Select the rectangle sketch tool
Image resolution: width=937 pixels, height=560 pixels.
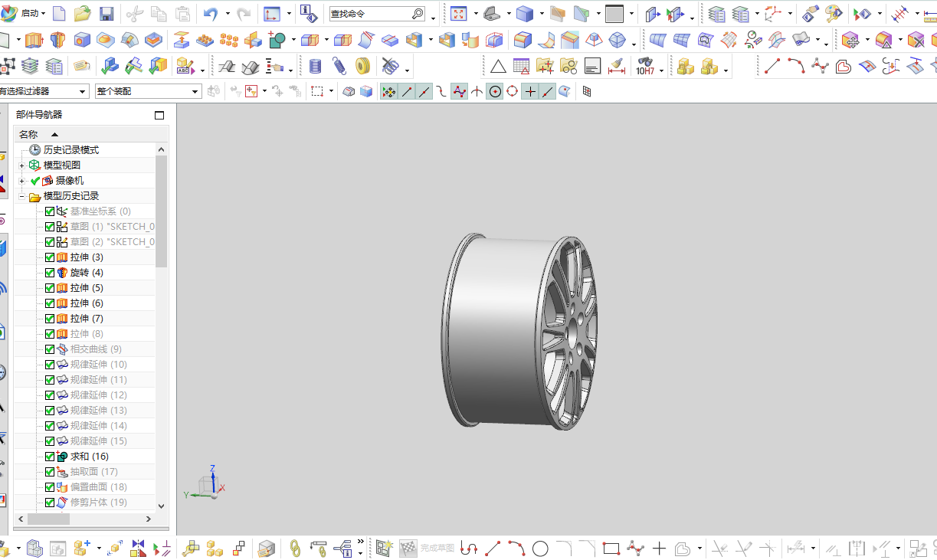(611, 549)
